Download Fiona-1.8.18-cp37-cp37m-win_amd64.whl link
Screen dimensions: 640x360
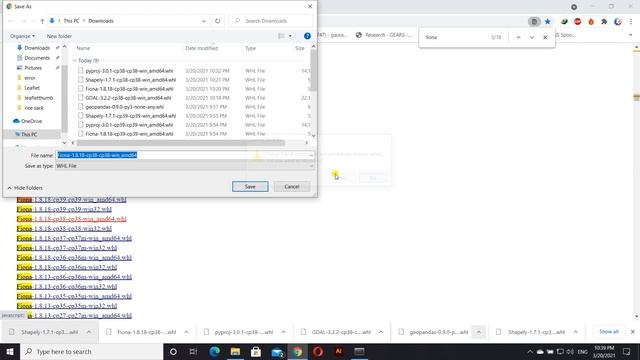pos(74,238)
